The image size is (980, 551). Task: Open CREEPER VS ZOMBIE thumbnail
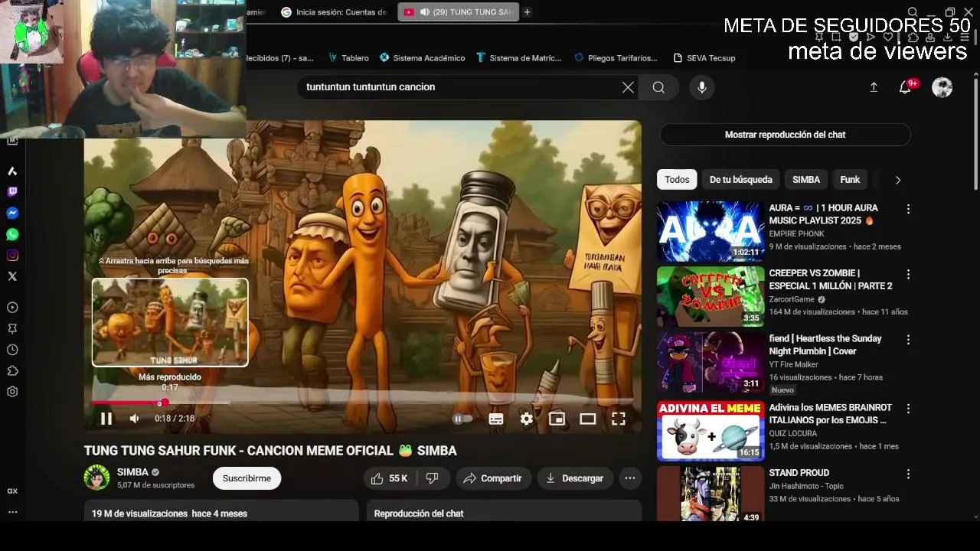[710, 296]
